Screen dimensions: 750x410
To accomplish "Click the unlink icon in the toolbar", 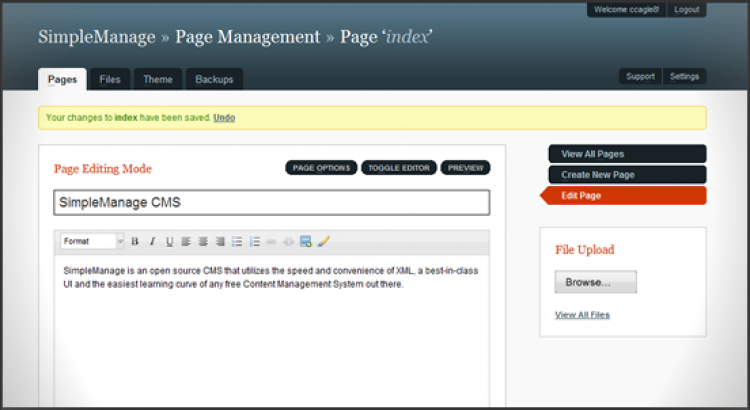I will click(288, 242).
